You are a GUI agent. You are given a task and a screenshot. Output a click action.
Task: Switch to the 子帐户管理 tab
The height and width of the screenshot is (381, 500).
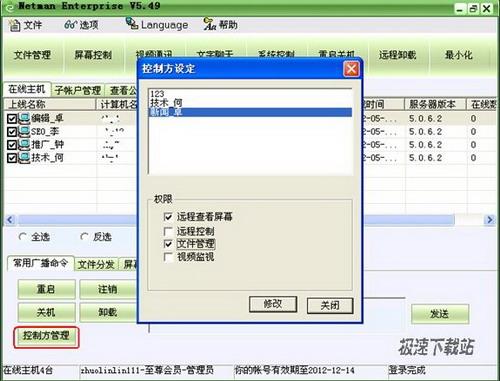tap(78, 90)
